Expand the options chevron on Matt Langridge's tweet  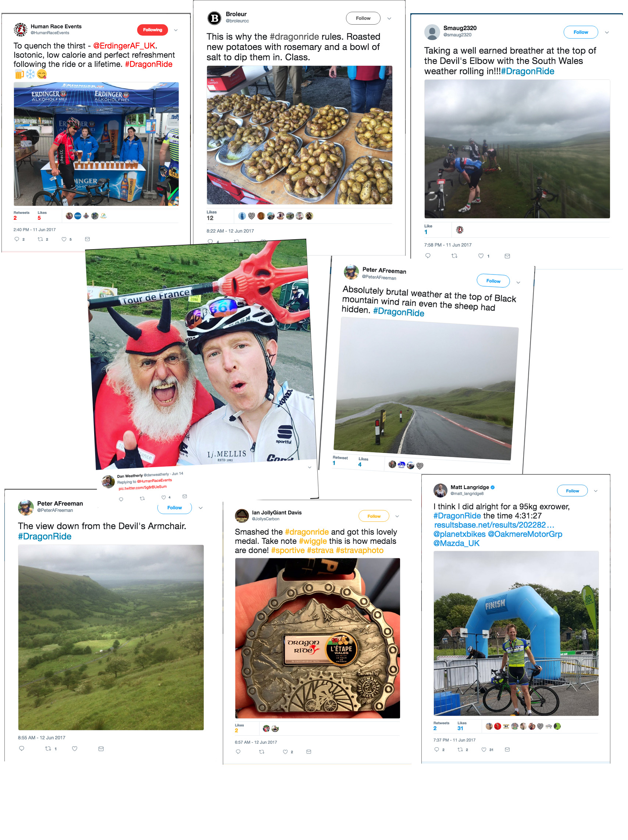click(595, 491)
